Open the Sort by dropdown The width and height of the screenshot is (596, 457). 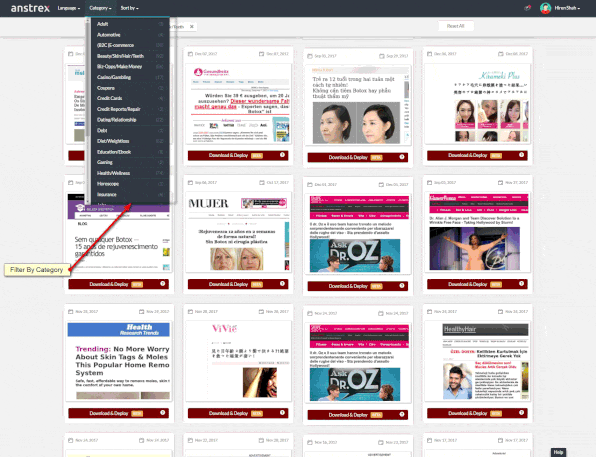[130, 8]
